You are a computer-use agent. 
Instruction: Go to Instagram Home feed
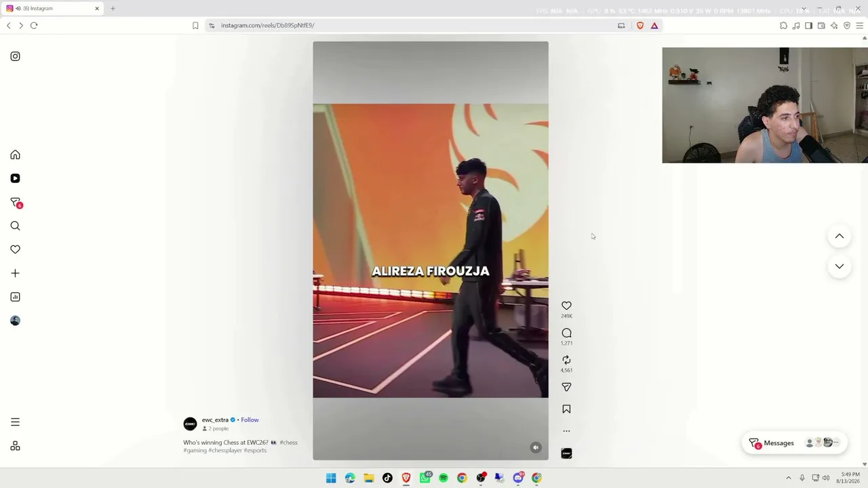pos(15,155)
